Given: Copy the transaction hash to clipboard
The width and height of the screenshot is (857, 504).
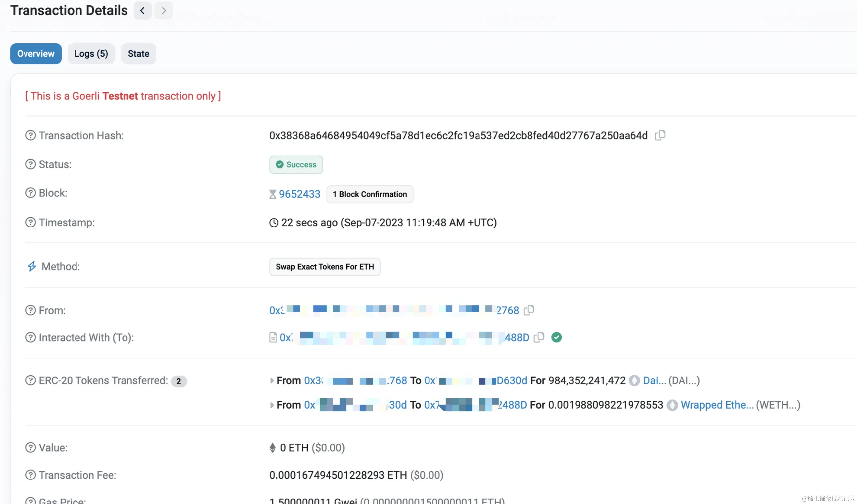Looking at the screenshot, I should click(x=660, y=135).
